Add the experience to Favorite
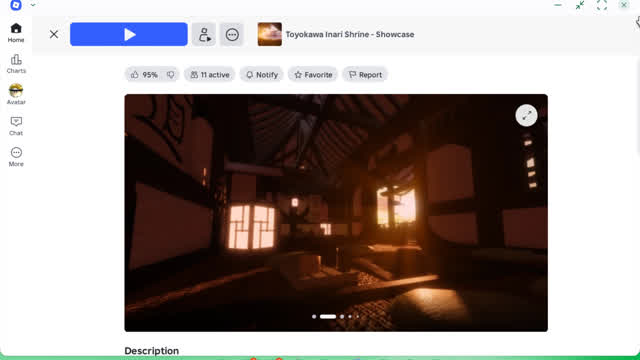Viewport: 640px width, 360px height. (x=313, y=75)
